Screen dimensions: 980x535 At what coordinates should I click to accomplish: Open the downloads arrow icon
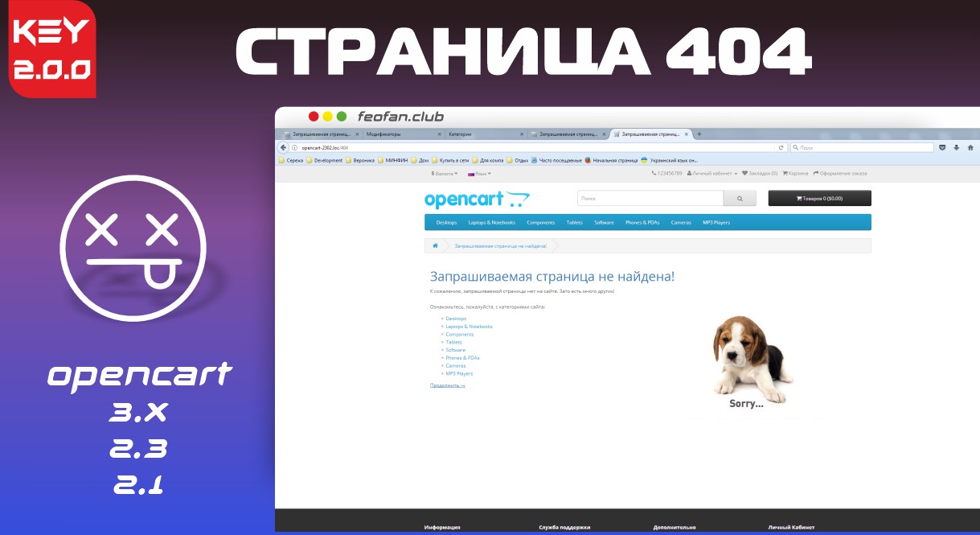coord(957,148)
